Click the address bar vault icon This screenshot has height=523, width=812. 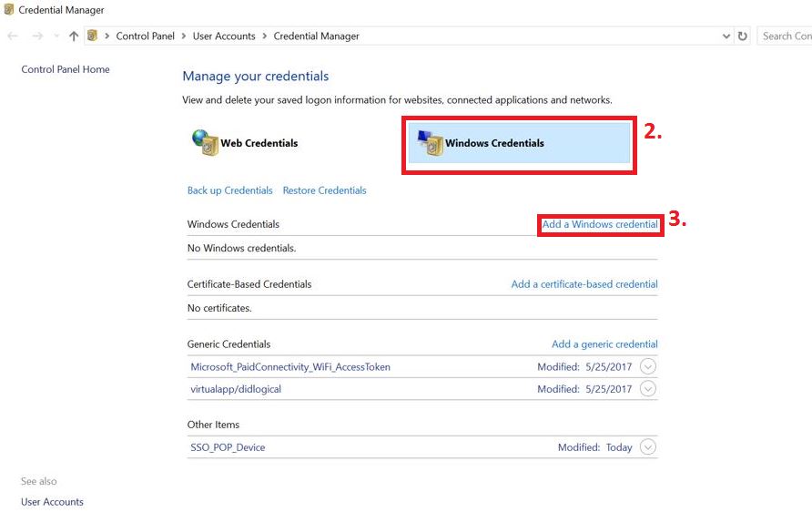[x=92, y=36]
